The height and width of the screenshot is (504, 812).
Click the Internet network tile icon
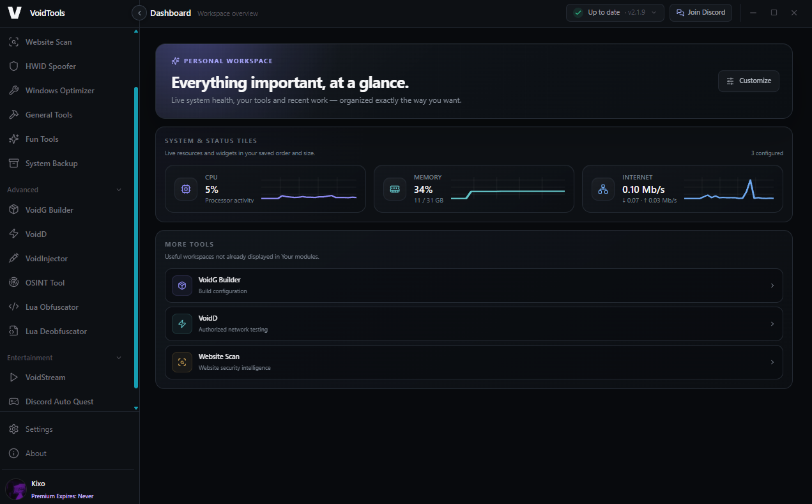[x=603, y=189]
